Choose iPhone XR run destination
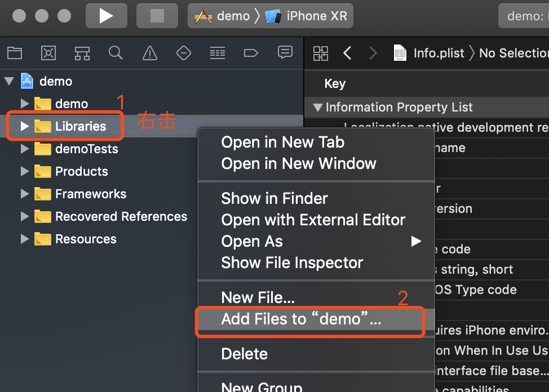Viewport: 549px width, 392px height. pos(307,16)
